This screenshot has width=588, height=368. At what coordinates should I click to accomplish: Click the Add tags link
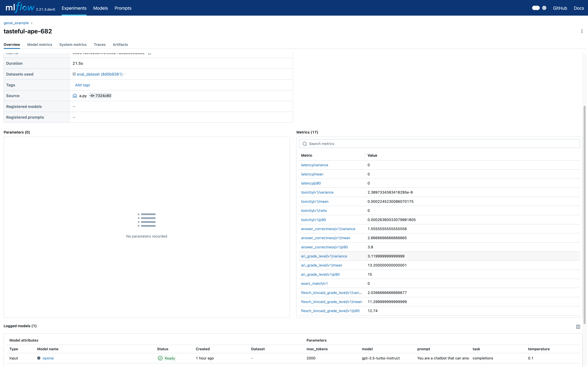82,85
